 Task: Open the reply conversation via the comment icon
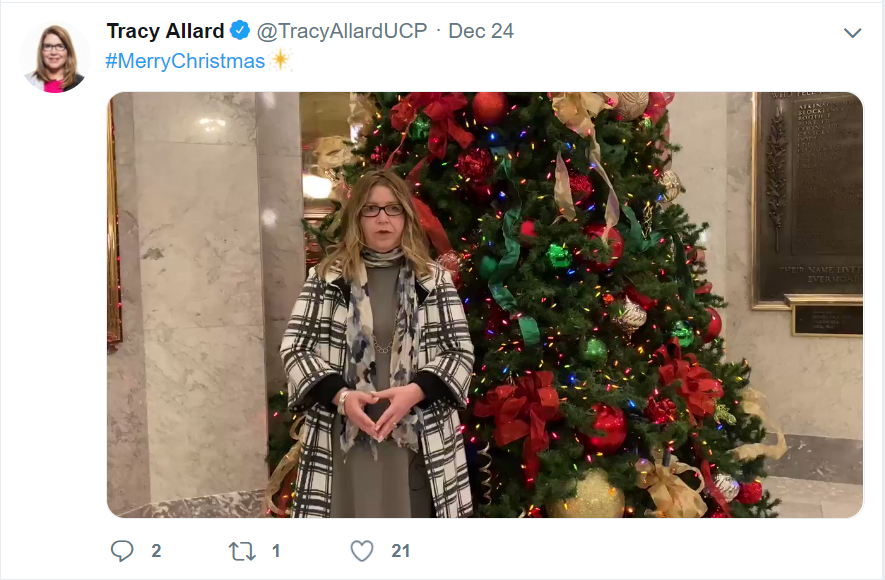pyautogui.click(x=121, y=549)
